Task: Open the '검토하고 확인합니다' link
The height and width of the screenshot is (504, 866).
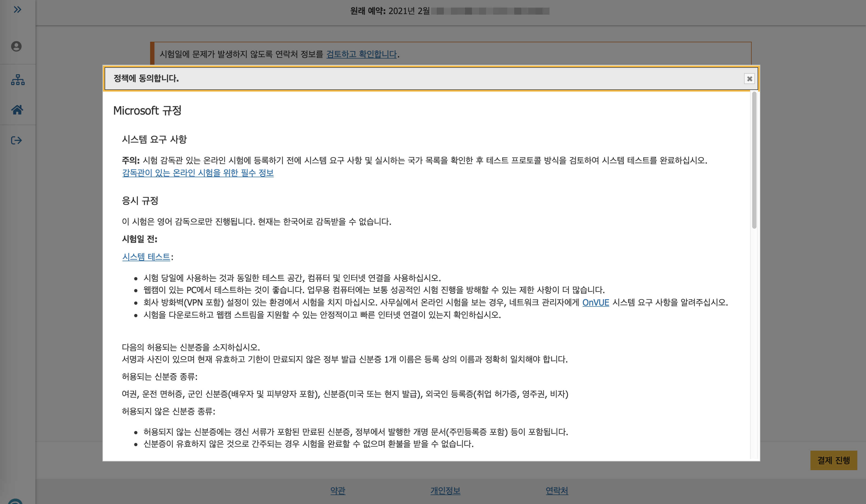Action: (x=361, y=54)
